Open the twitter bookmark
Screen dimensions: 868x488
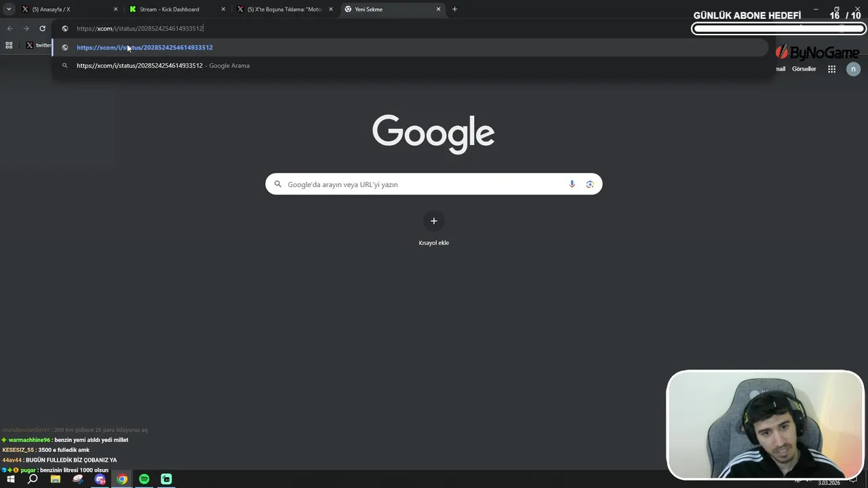39,45
